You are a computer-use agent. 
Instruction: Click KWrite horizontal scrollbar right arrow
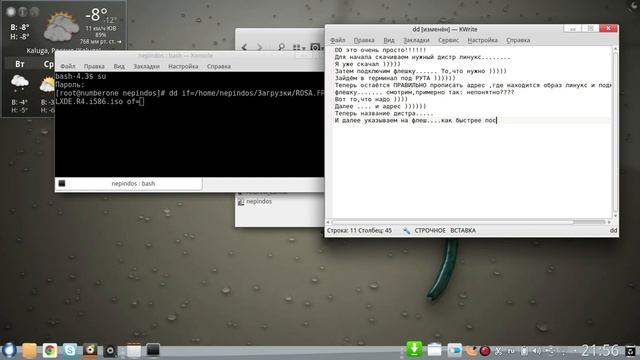point(609,222)
